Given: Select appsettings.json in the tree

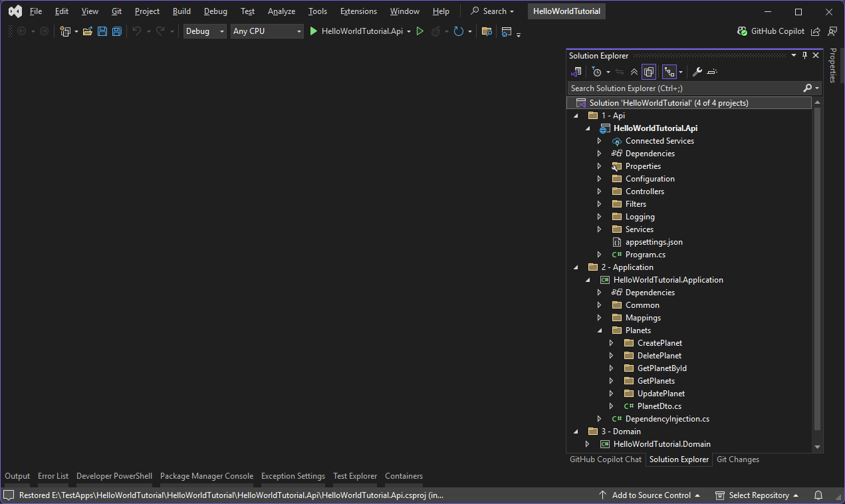Looking at the screenshot, I should [x=654, y=242].
